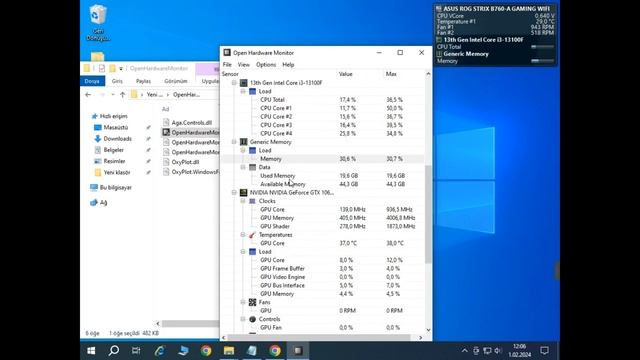Switch to the Görünüm ribbon tab

tap(176, 81)
